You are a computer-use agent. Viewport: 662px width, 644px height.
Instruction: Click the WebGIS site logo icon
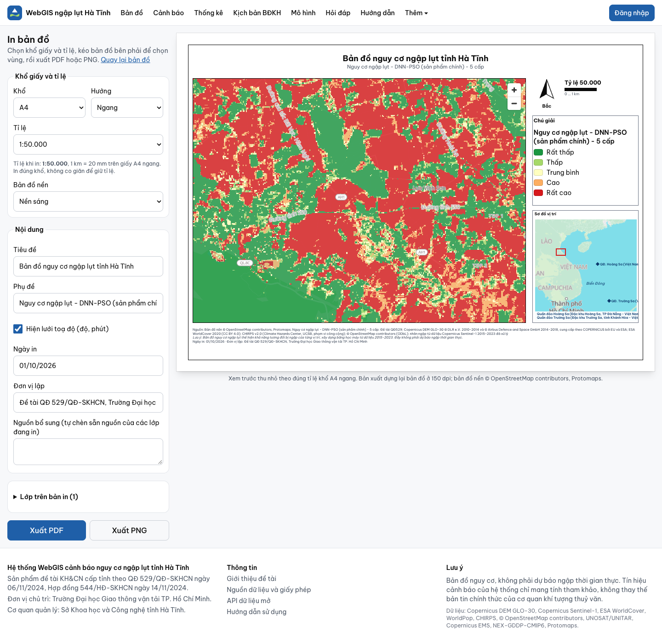[15, 13]
